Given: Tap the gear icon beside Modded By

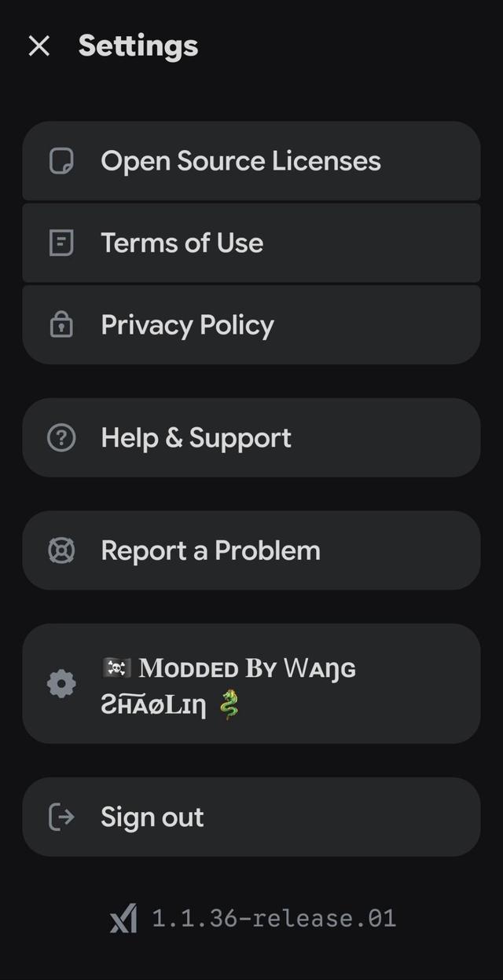Looking at the screenshot, I should pos(61,684).
